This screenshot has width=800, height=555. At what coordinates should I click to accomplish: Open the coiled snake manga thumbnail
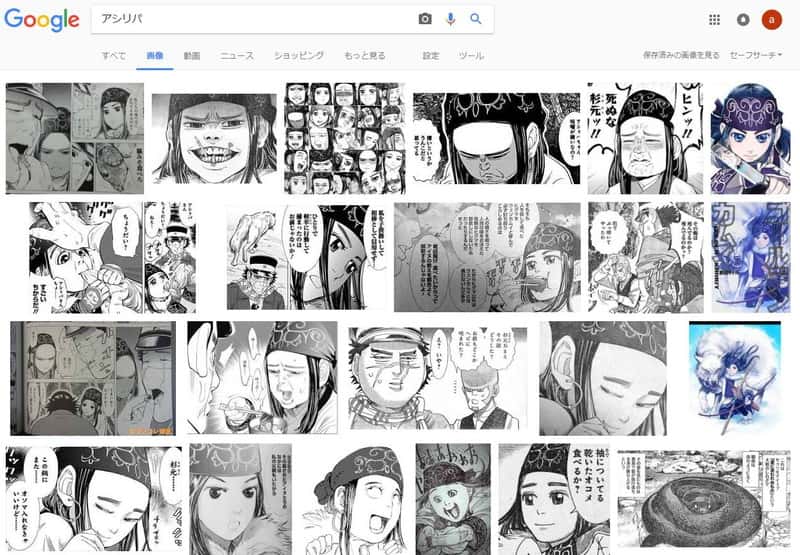tap(704, 499)
